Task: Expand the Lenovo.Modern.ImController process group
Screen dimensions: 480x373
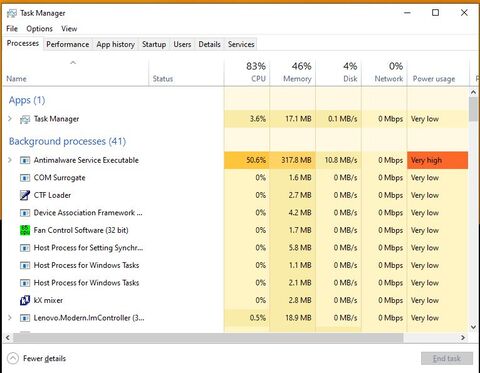Action: click(x=10, y=318)
